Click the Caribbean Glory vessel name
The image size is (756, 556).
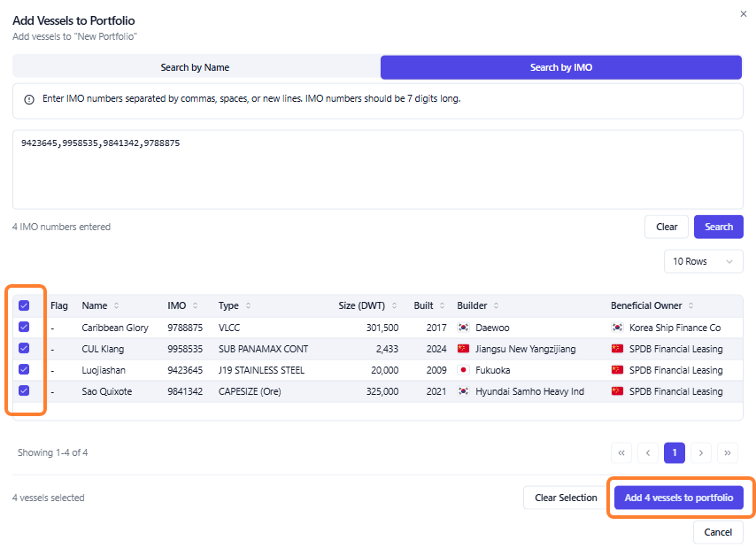[x=115, y=328]
